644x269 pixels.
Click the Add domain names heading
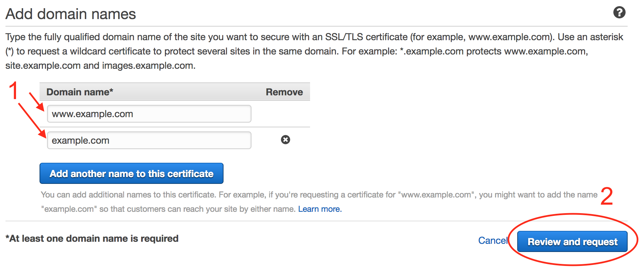[x=71, y=14]
